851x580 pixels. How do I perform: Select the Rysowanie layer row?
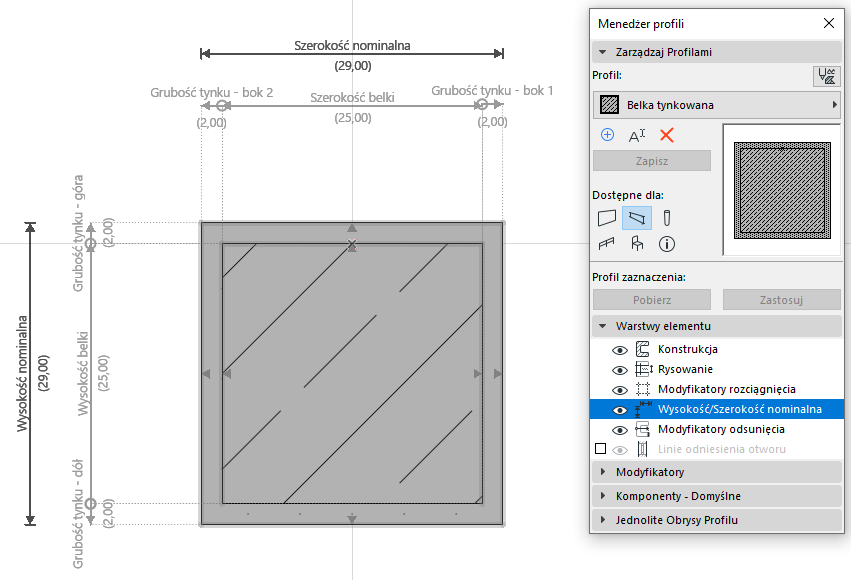[717, 369]
